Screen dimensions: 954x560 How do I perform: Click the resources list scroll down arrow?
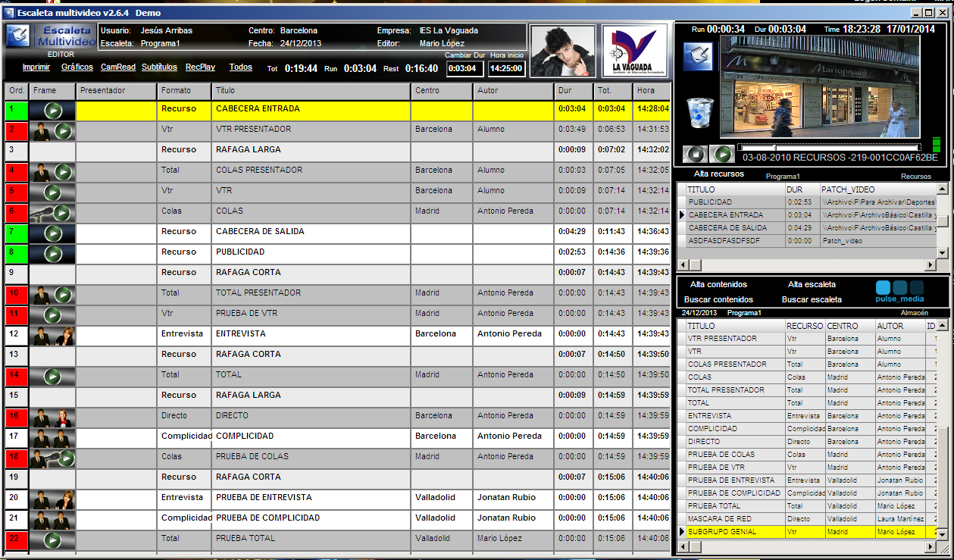pyautogui.click(x=943, y=254)
